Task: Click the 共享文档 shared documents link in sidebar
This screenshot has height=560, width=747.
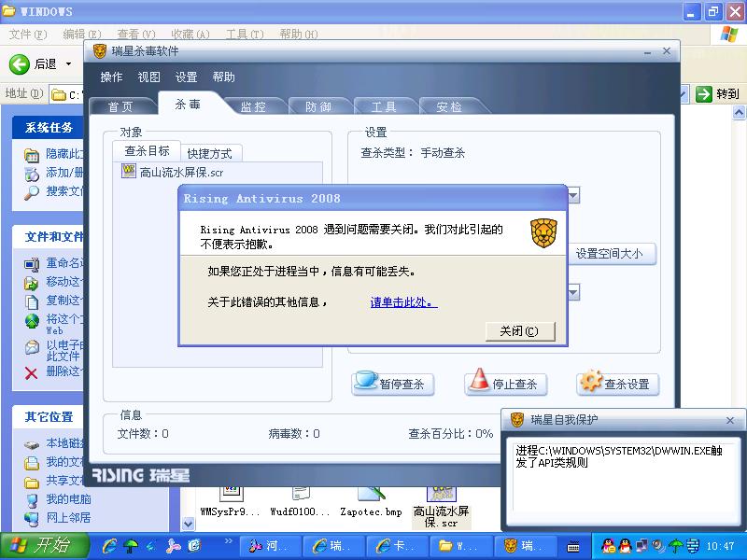Action: [64, 481]
